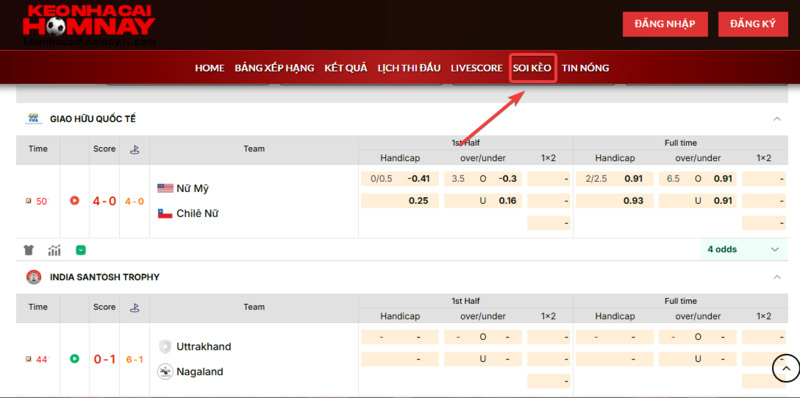The height and width of the screenshot is (398, 800).
Task: Click the red live play icon for Nữ Mỹ match
Action: [74, 201]
